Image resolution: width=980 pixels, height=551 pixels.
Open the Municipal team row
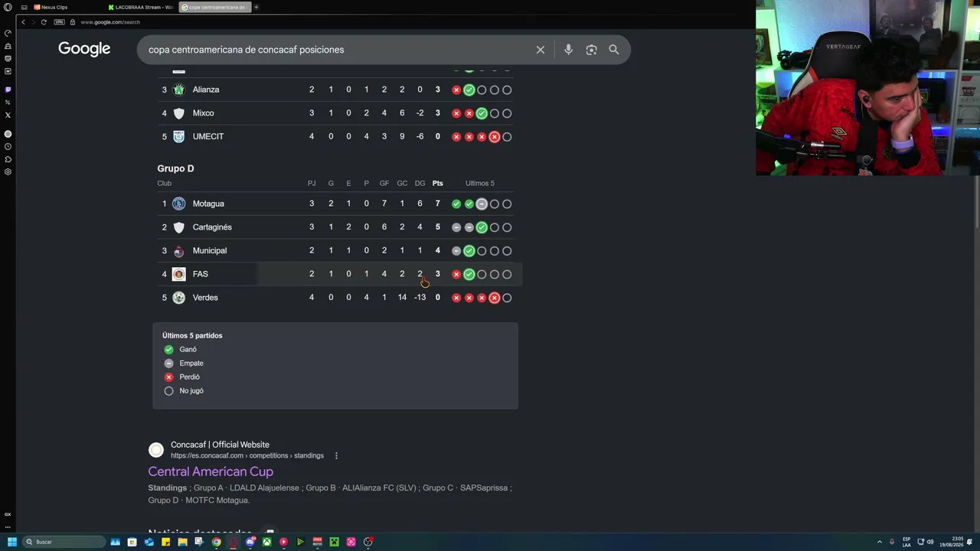(x=335, y=251)
